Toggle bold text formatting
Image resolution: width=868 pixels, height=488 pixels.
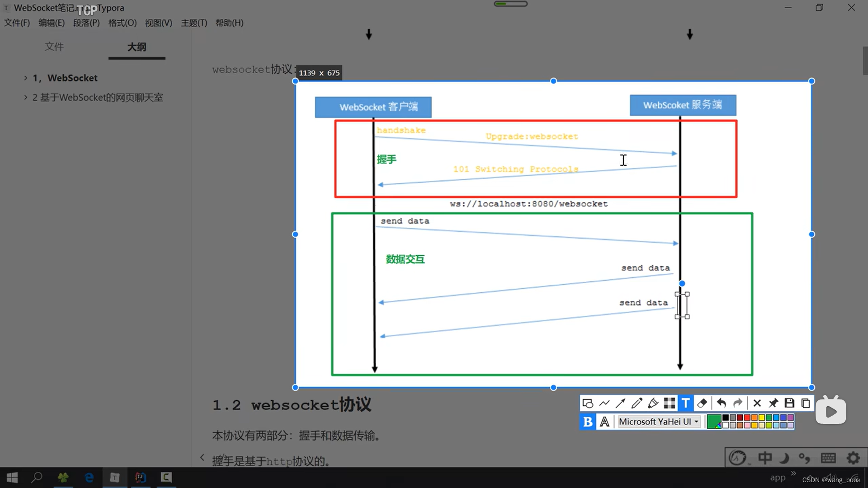[587, 421]
